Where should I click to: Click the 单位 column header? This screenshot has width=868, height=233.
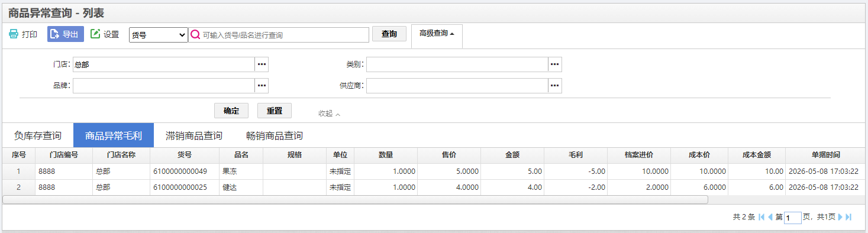click(x=340, y=155)
